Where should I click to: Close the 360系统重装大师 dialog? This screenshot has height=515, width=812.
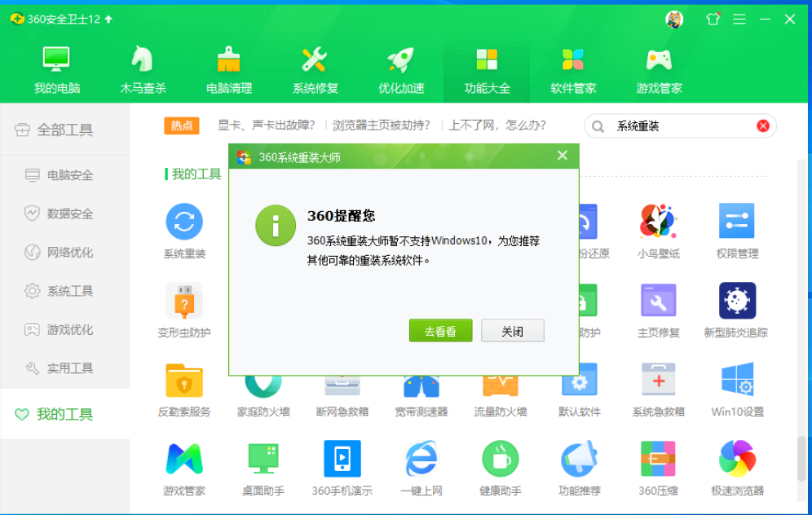pyautogui.click(x=563, y=156)
